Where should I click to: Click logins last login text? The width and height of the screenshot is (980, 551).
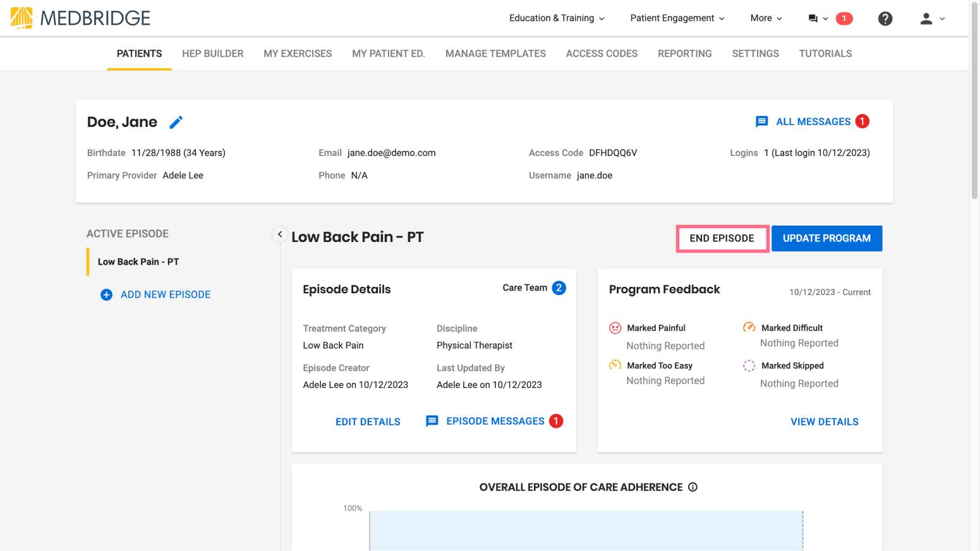point(817,153)
